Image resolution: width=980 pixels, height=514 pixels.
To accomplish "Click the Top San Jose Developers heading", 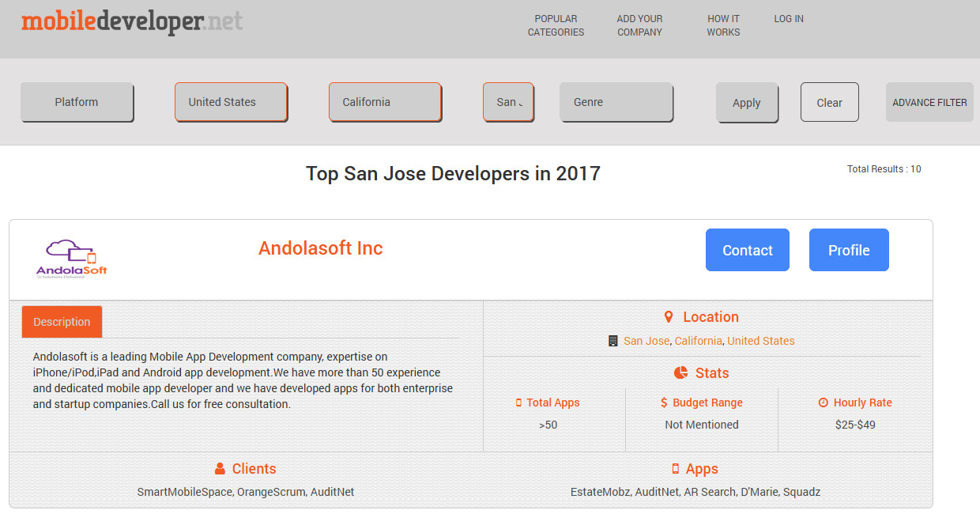I will coord(453,173).
